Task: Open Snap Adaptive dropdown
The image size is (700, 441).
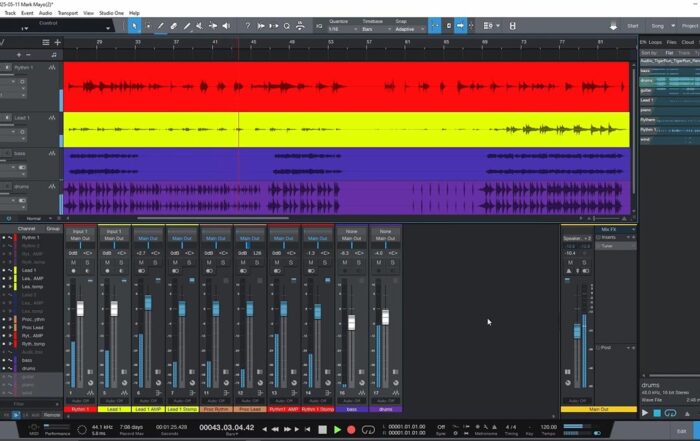Action: tap(409, 29)
